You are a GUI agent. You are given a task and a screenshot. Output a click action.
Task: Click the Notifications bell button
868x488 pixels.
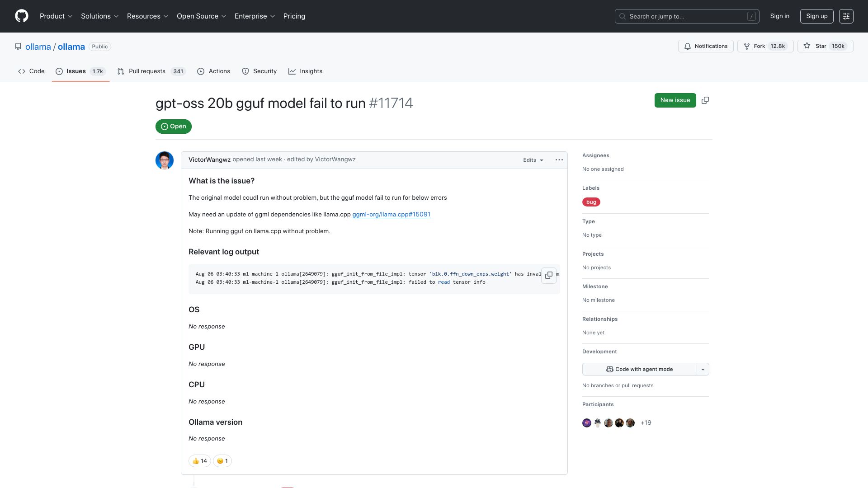click(x=706, y=46)
